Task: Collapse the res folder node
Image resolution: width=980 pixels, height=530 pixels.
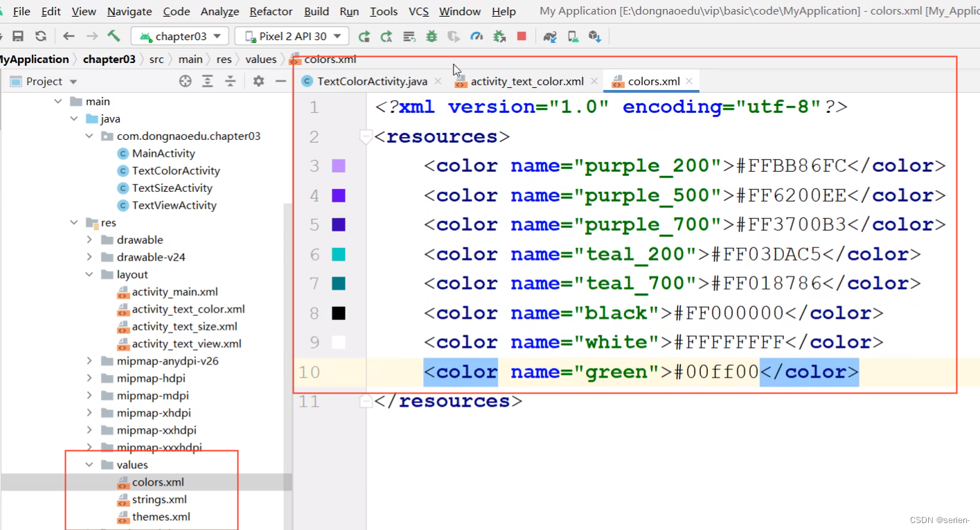Action: 73,222
